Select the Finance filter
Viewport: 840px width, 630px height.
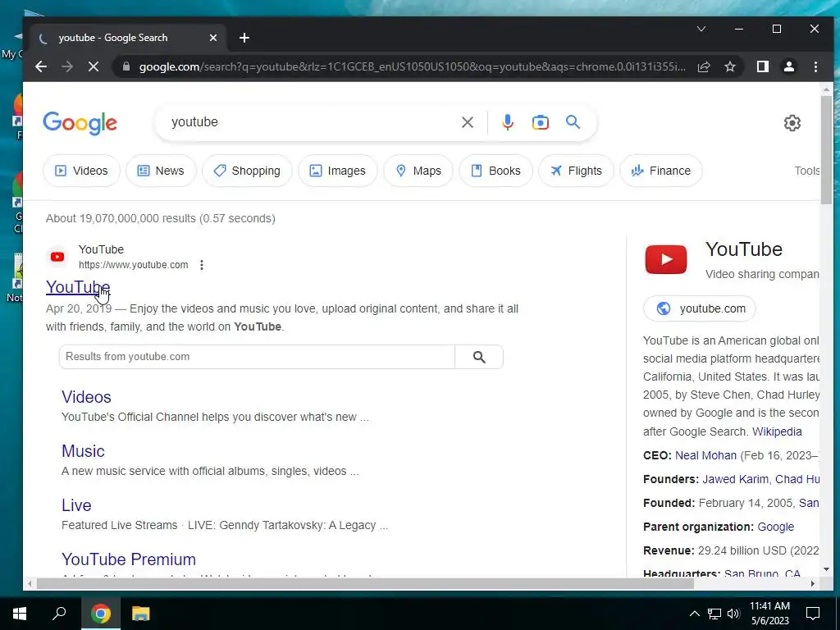[660, 171]
